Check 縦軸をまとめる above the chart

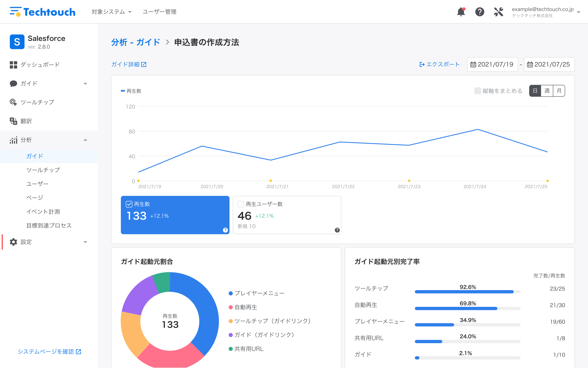tap(477, 91)
